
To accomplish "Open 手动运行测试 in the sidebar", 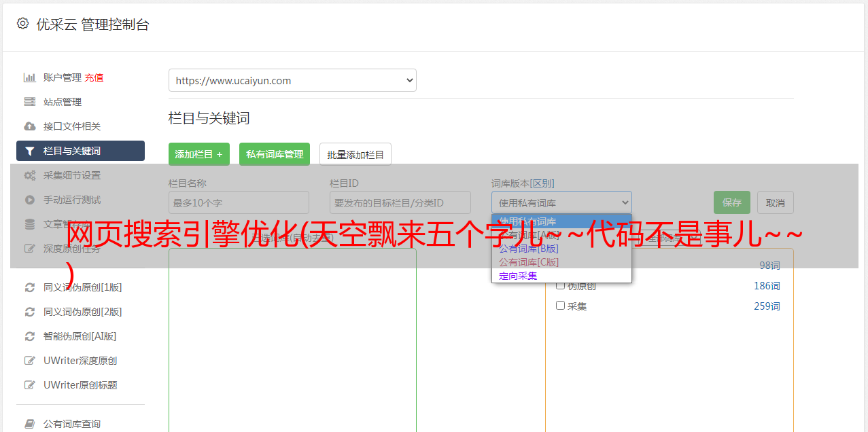I will [x=72, y=200].
